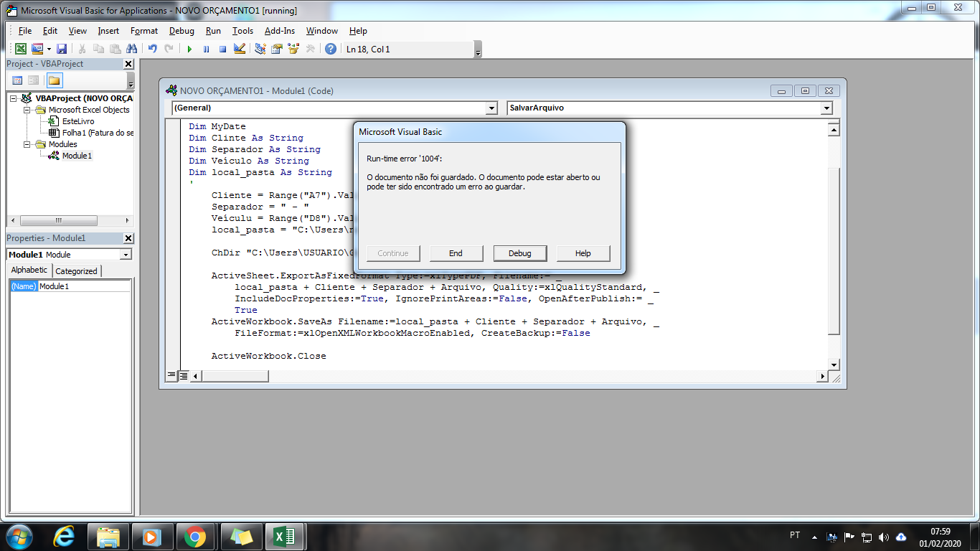Screen dimensions: 980x551
Task: Click the Redo arrow icon
Action: click(x=169, y=49)
